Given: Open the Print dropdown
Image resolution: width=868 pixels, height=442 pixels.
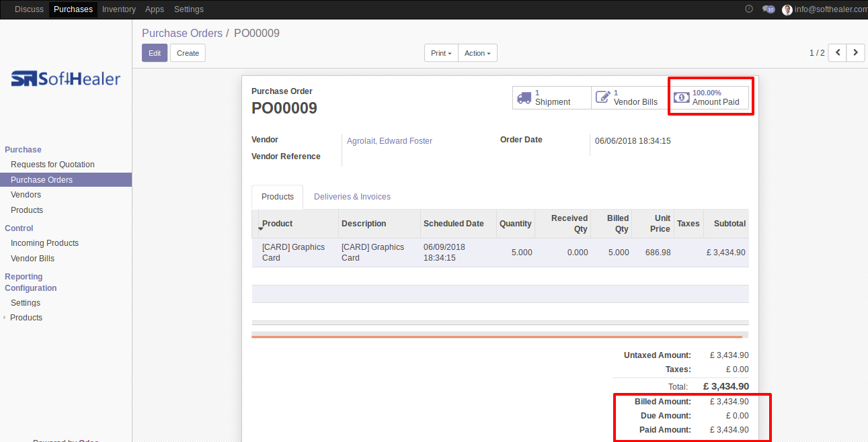Looking at the screenshot, I should (x=441, y=53).
